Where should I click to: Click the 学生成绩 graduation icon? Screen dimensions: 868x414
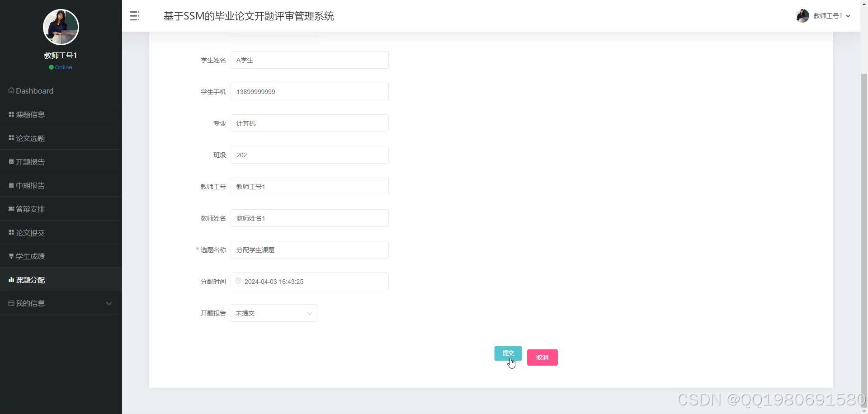(11, 256)
